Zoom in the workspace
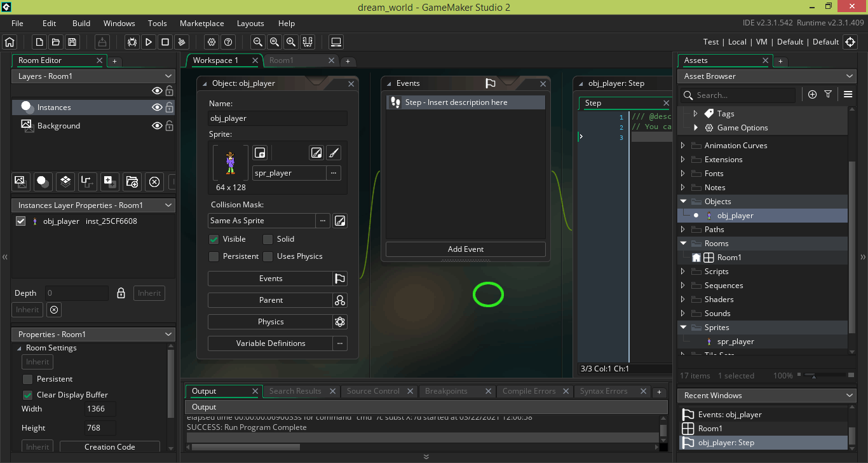Screen dimensions: 868x463 pyautogui.click(x=291, y=42)
